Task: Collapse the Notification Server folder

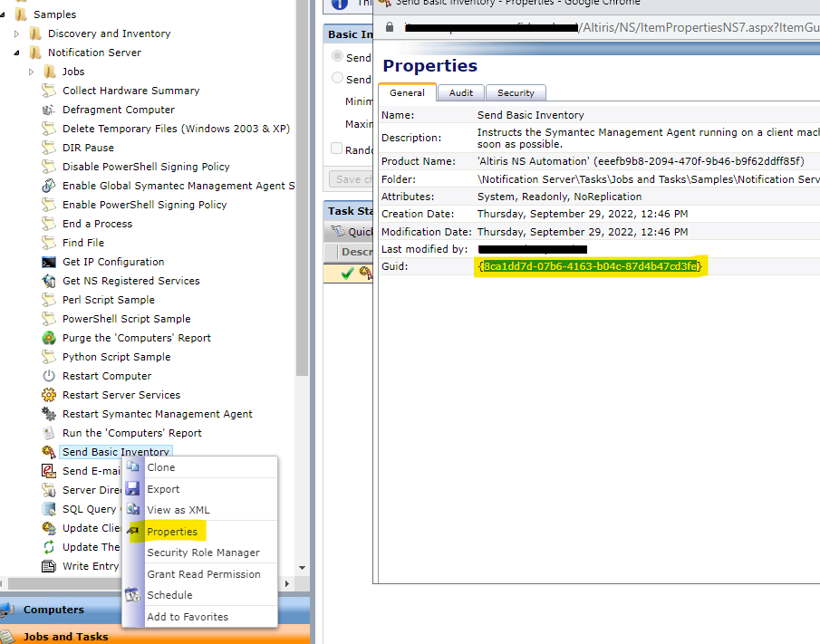Action: pos(16,53)
